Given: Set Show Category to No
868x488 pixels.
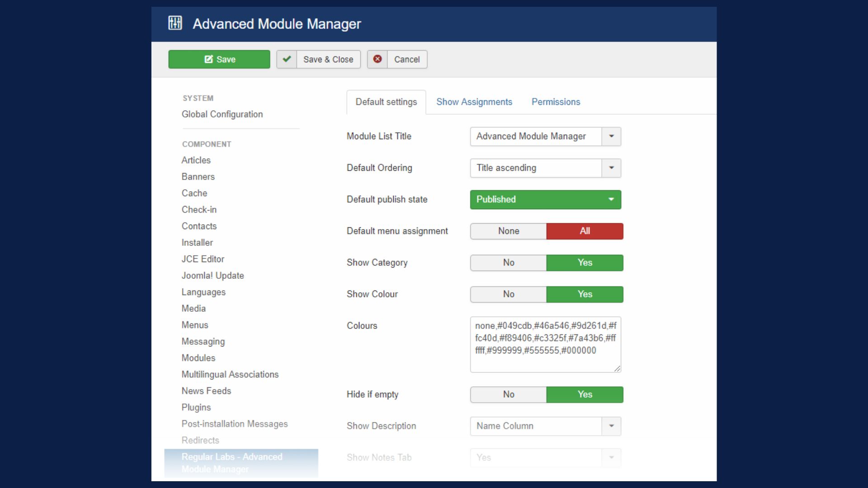Looking at the screenshot, I should coord(508,263).
